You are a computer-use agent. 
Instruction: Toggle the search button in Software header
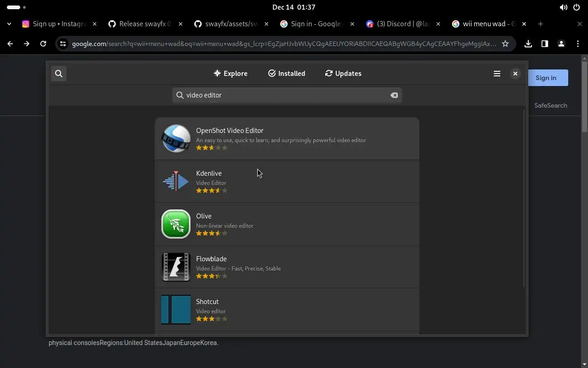point(59,74)
